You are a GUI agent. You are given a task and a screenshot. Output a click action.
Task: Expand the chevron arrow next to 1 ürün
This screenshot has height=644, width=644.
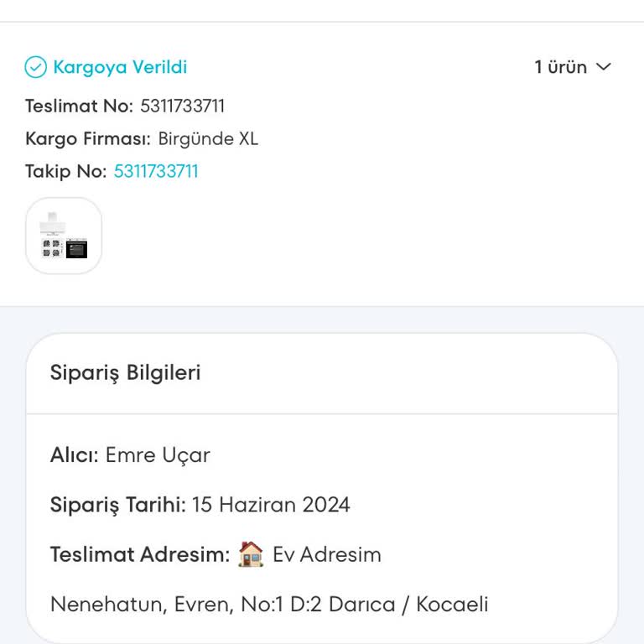click(x=604, y=67)
